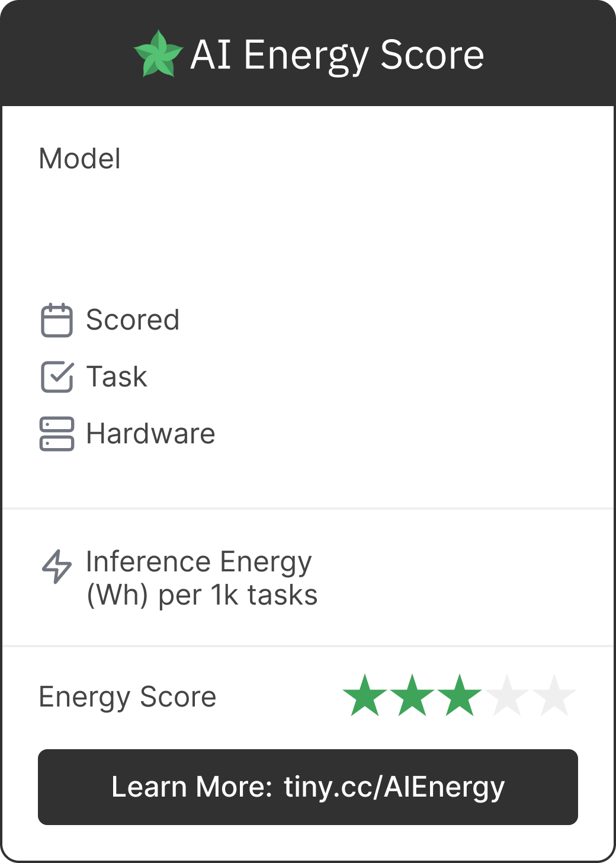The height and width of the screenshot is (863, 616).
Task: Click the 'Learn More:' button text
Action: click(192, 787)
